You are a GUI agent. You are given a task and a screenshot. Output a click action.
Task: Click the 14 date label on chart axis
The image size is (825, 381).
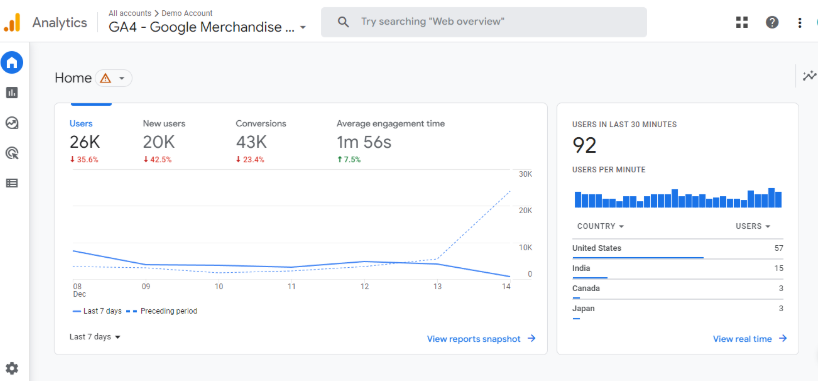pos(506,287)
